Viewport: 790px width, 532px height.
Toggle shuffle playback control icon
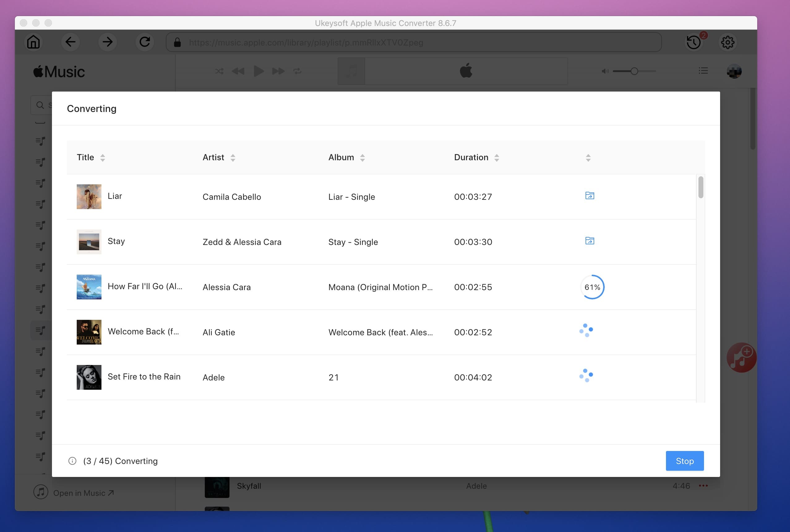click(219, 71)
